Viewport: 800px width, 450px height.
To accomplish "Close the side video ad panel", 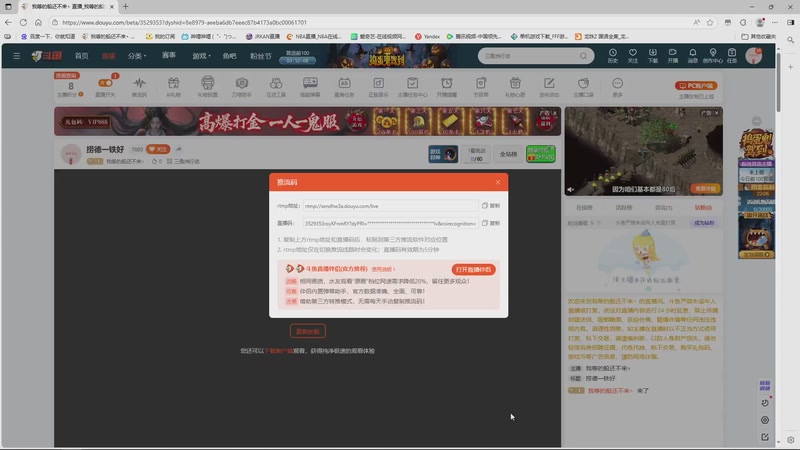I will tap(716, 113).
